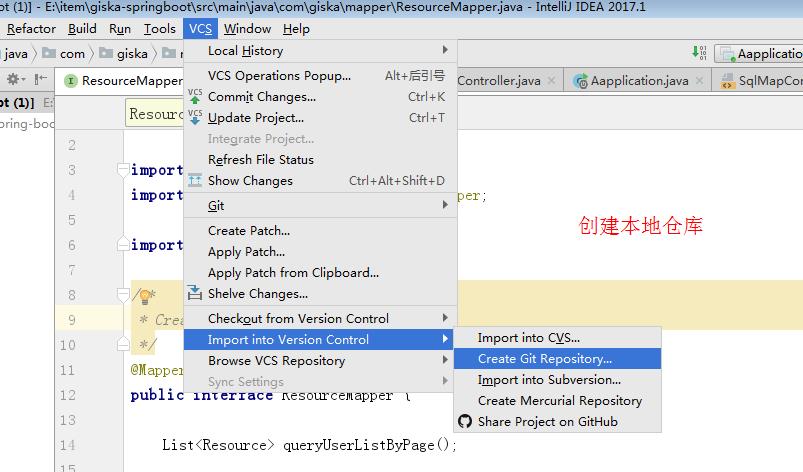
Task: Close the Aapplication.java tab
Action: coord(699,80)
